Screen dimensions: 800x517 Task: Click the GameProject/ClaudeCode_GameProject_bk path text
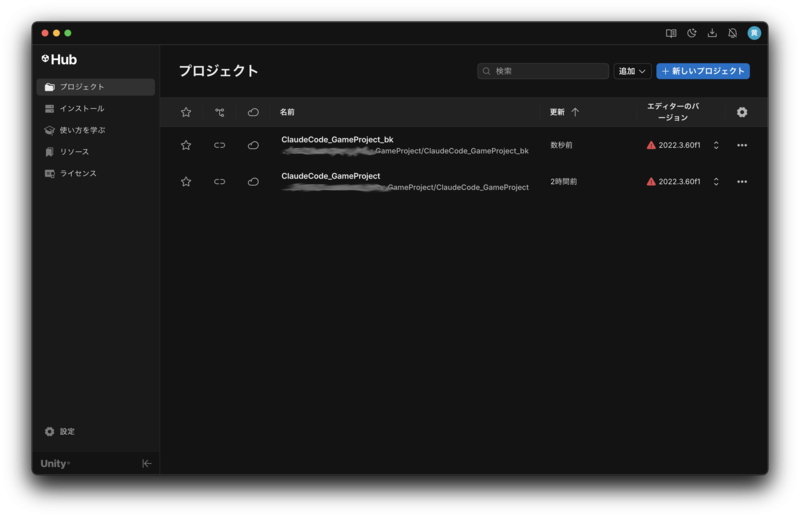pos(452,151)
